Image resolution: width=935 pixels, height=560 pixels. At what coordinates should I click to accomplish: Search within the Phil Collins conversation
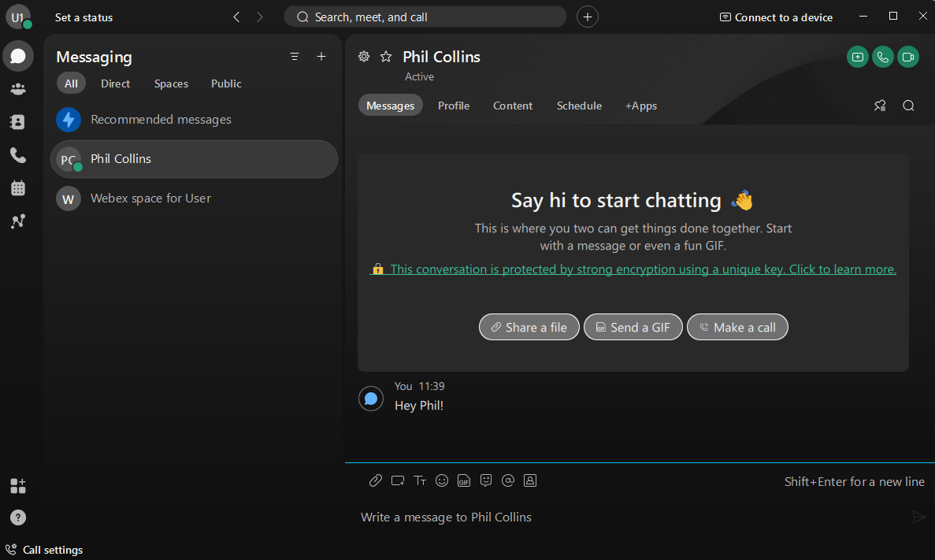tap(908, 106)
